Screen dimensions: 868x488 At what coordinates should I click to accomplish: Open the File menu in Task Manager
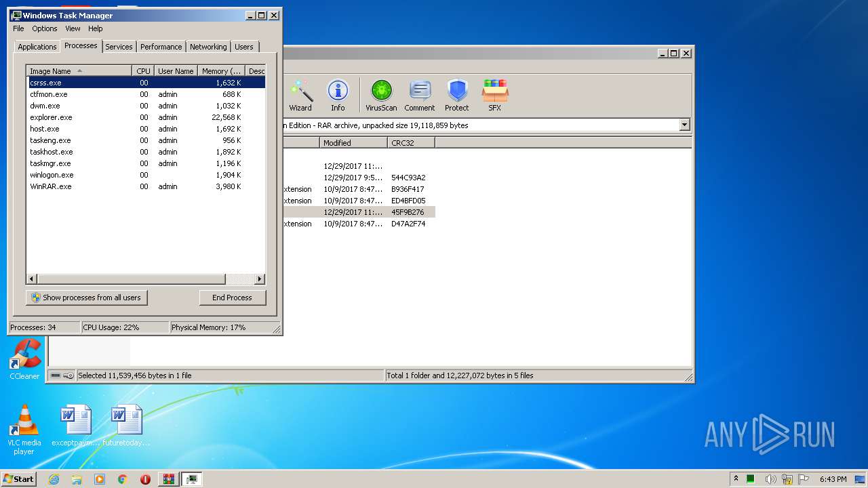click(x=18, y=28)
